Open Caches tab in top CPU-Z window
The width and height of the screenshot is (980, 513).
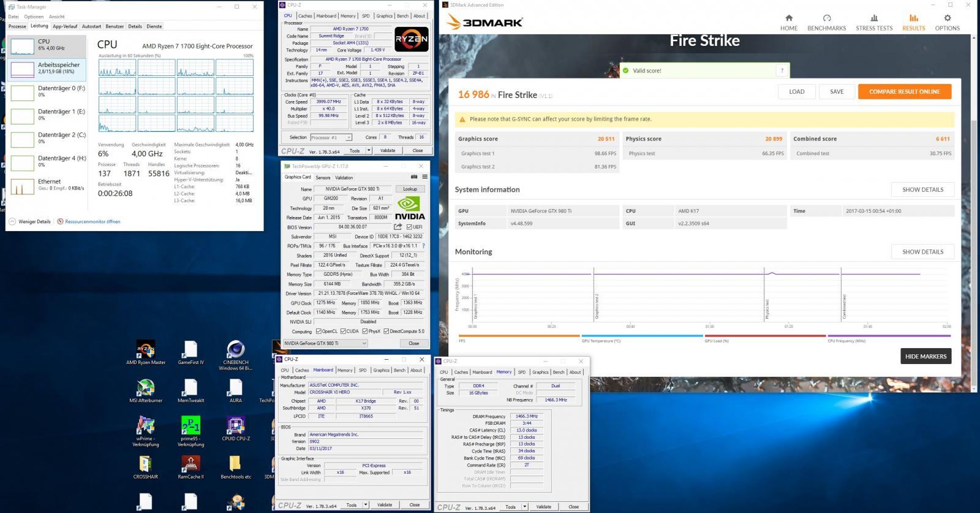[x=305, y=16]
